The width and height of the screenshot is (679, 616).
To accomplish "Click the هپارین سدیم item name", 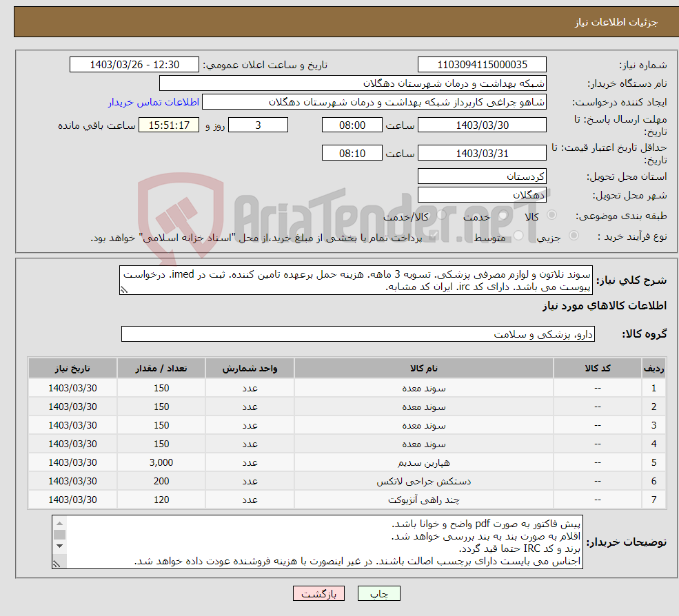I will click(x=424, y=463).
